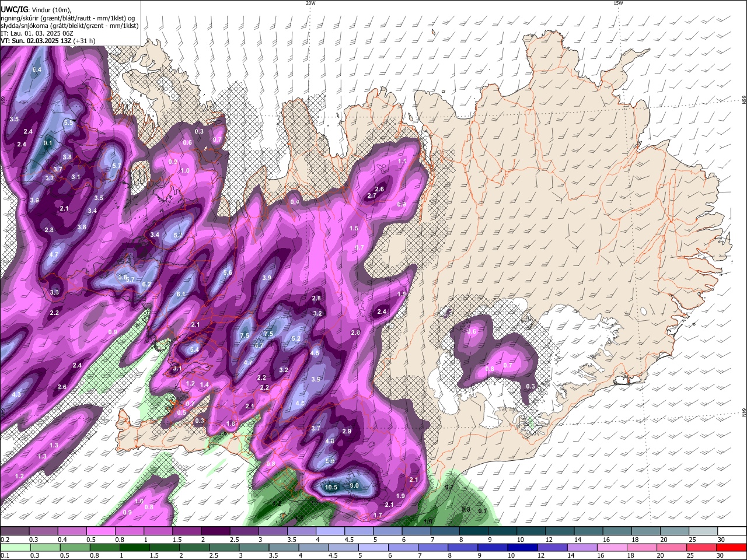Click the bright pink 0.5–0.8 swatch in upper legend
The image size is (747, 560).
tap(100, 531)
